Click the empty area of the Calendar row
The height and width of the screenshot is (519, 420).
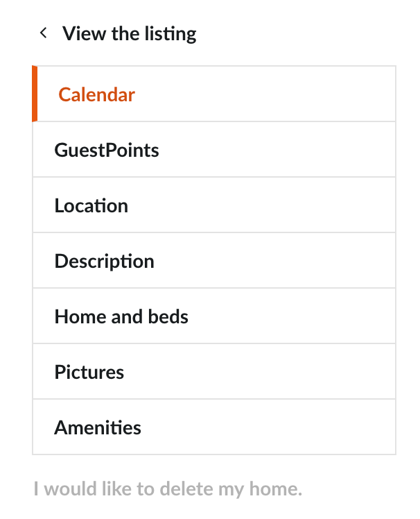click(291, 94)
